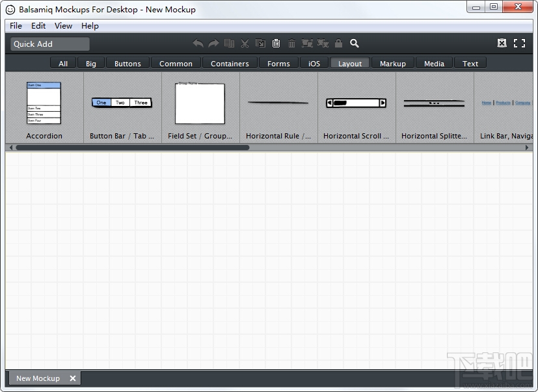The width and height of the screenshot is (538, 392).
Task: Click the Undo arrow icon
Action: point(198,44)
